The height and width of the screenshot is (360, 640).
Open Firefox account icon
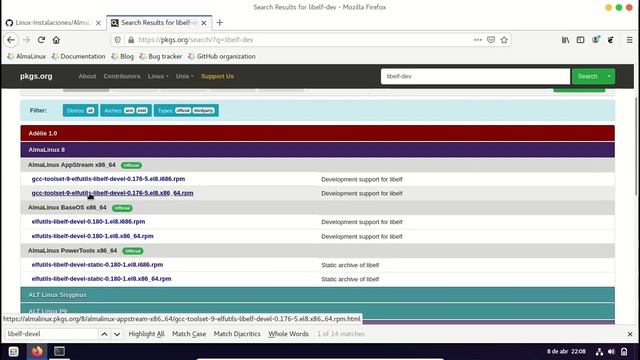click(596, 40)
